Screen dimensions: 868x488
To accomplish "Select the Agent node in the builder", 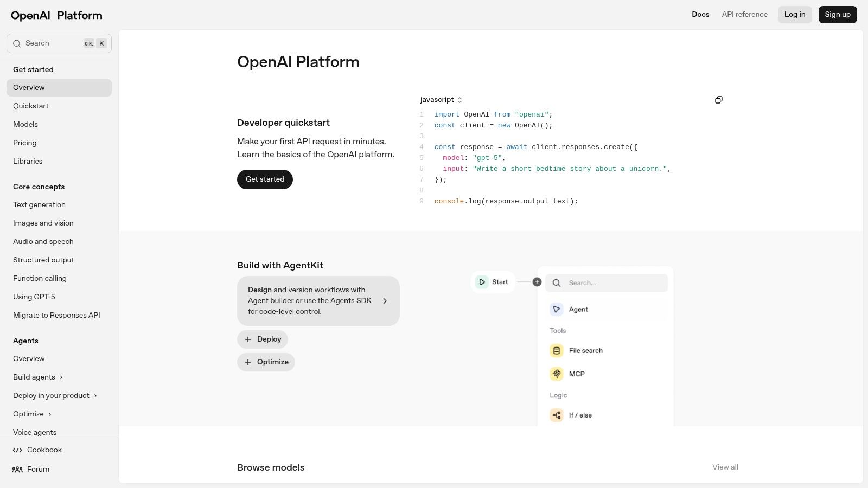I will 578,309.
